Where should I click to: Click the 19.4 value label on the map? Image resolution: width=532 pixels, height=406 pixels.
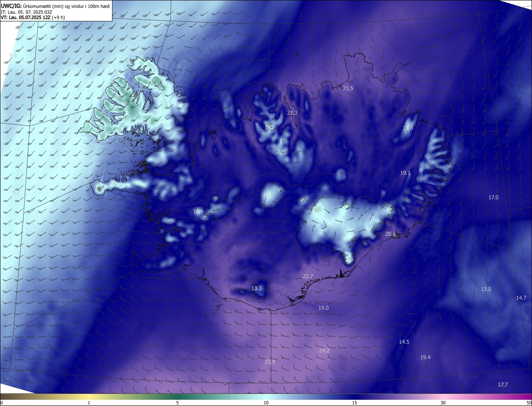(425, 357)
